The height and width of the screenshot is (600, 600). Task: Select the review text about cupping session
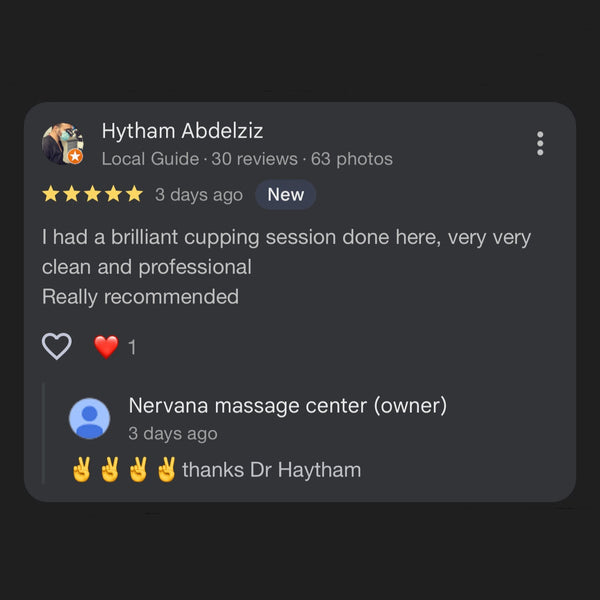pos(286,252)
